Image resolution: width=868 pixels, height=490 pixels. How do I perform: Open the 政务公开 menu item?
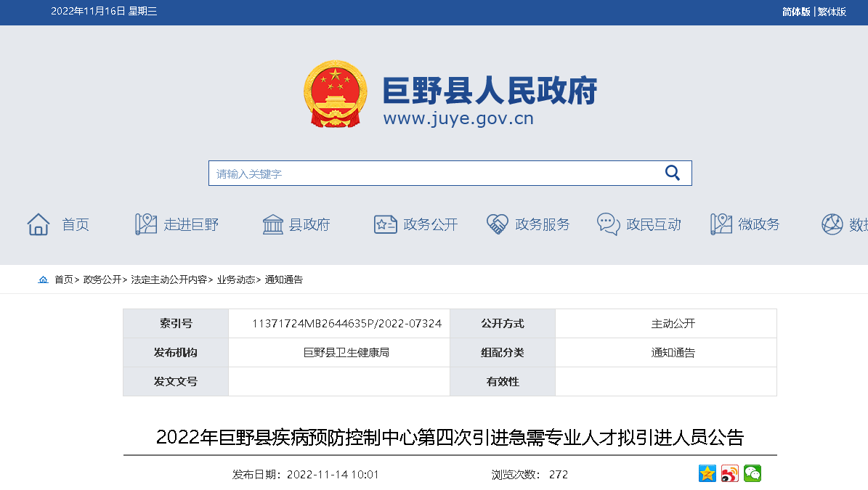tap(431, 224)
